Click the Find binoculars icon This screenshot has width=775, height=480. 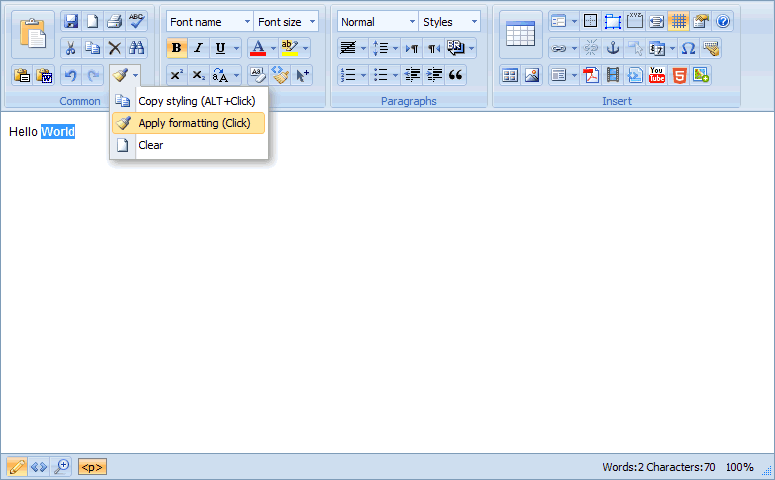[137, 48]
